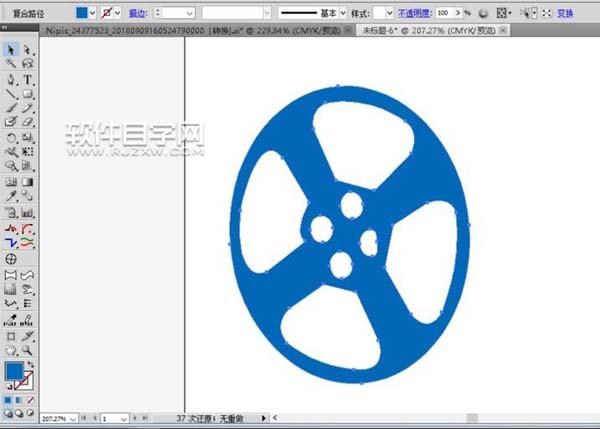Close the 未标题-6 document tab
600x429 pixels.
(x=504, y=30)
